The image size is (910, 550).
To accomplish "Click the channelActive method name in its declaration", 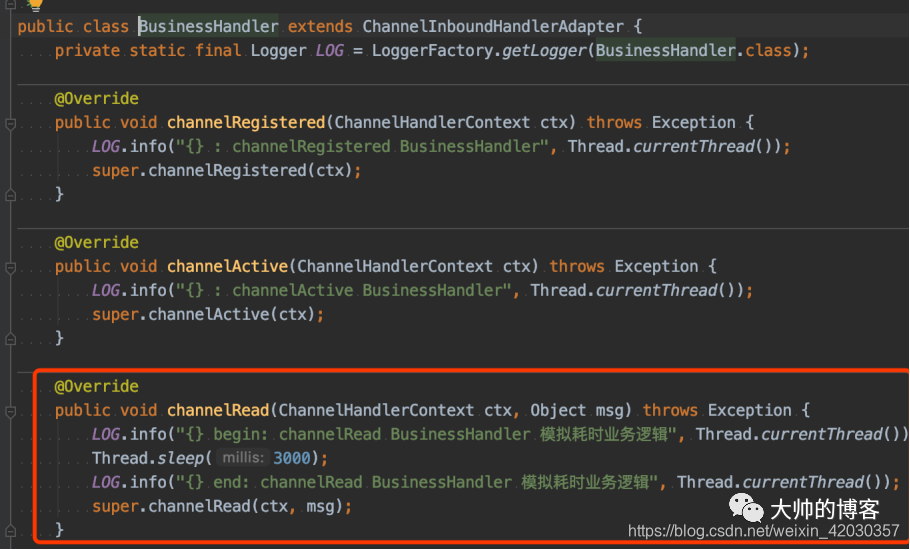I will coord(228,266).
